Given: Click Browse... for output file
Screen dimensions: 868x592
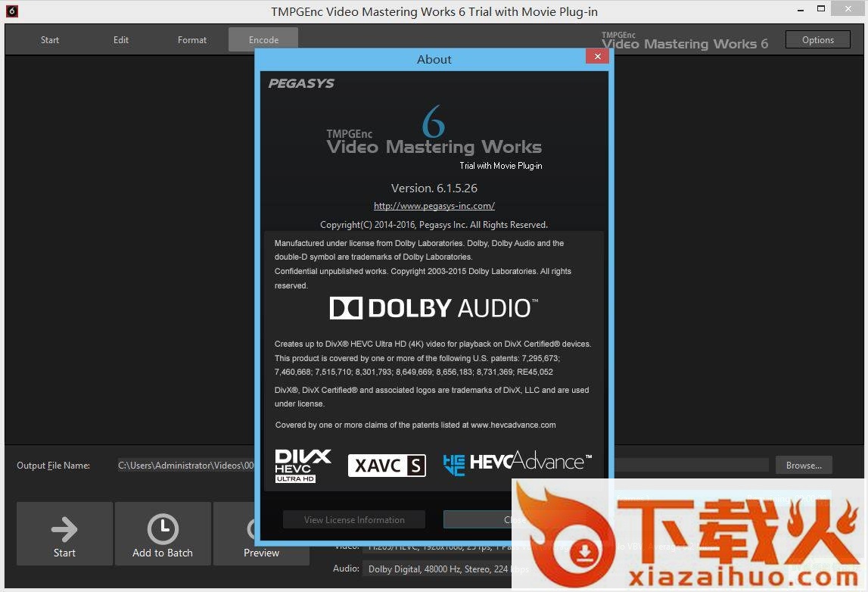Looking at the screenshot, I should (804, 465).
